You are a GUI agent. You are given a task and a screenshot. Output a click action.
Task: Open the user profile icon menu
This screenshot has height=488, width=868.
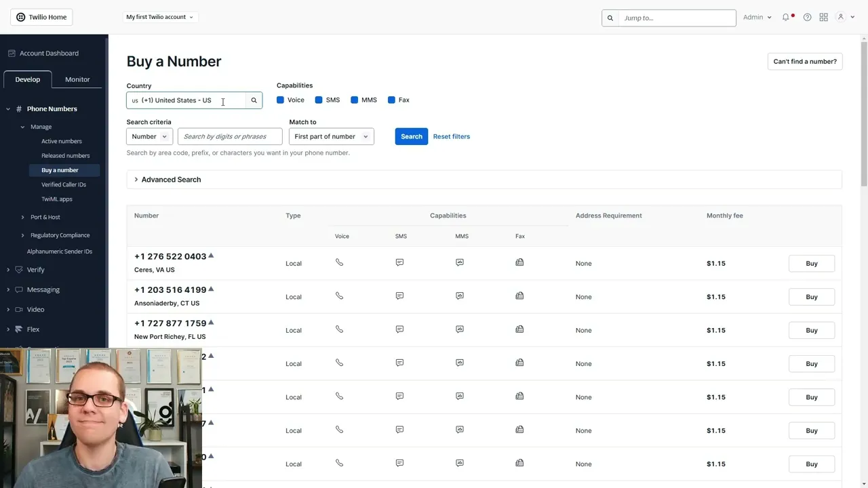[x=841, y=17]
